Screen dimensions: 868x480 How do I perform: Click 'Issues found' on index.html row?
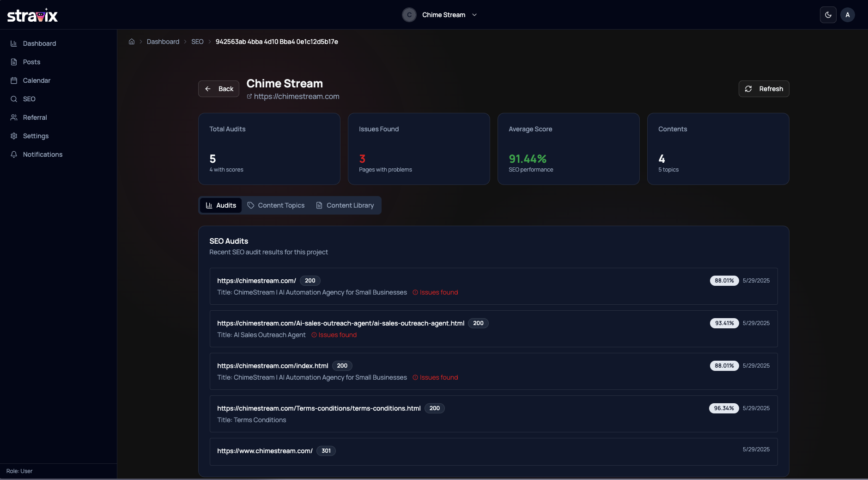[x=439, y=377]
